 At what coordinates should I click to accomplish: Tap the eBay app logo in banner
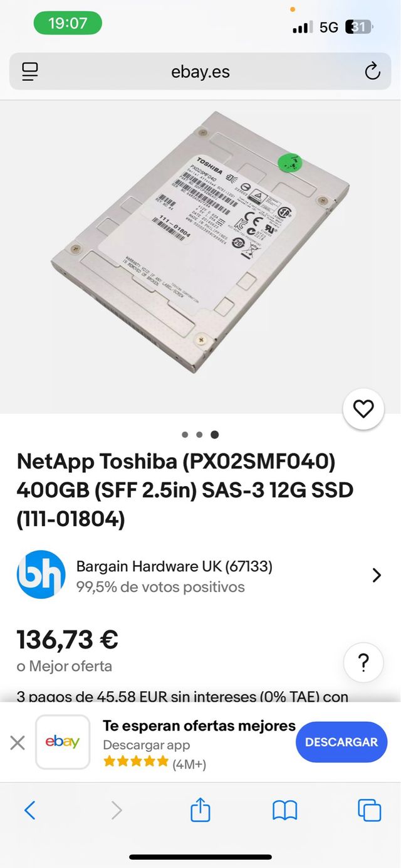[63, 742]
